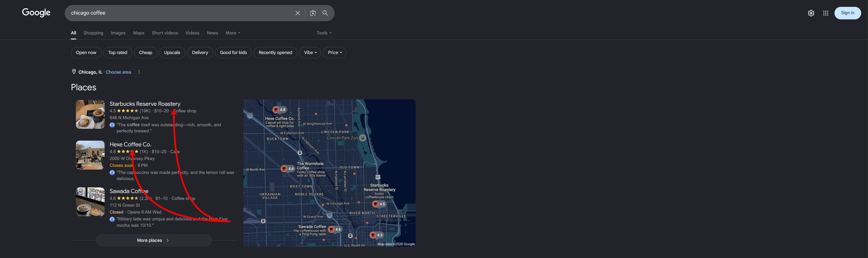This screenshot has height=258, width=868.
Task: Switch to the News tab
Action: 212,33
